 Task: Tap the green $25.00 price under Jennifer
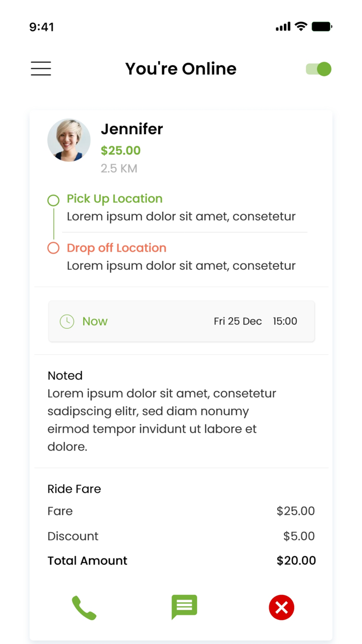[120, 151]
